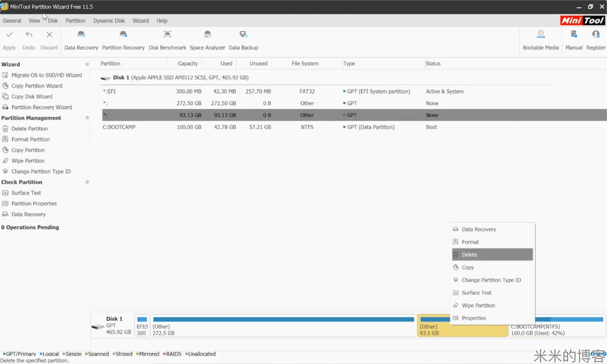This screenshot has width=607, height=364.
Task: Collapse the Partition Management section
Action: tap(87, 118)
